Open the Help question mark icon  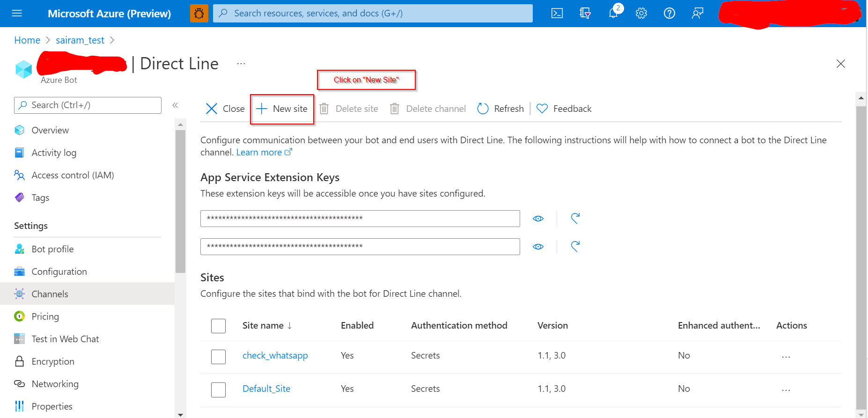tap(669, 13)
